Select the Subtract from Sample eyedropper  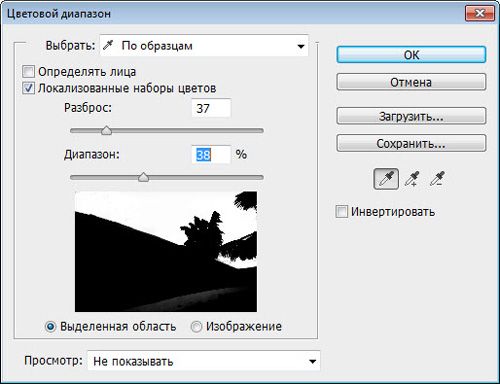click(437, 179)
